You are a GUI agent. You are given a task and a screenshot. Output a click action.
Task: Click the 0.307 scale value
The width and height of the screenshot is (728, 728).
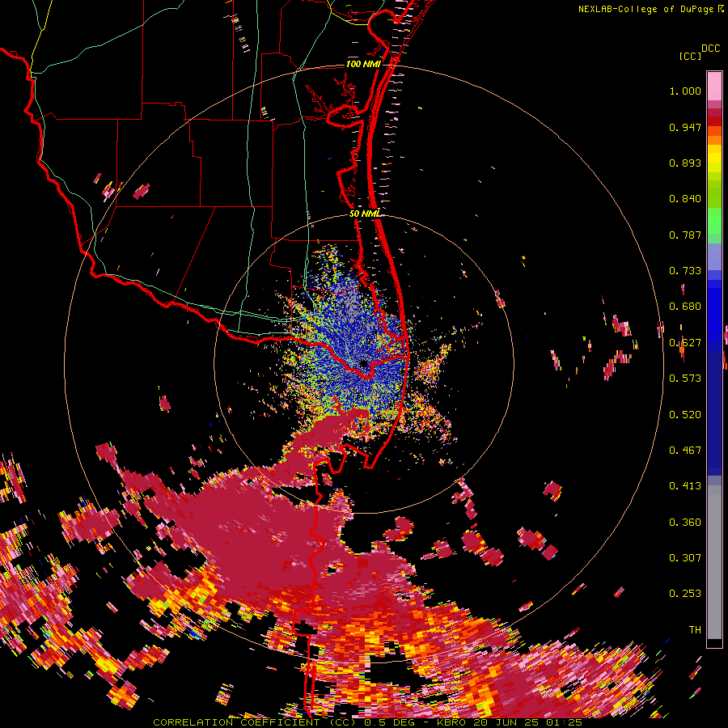coord(685,558)
